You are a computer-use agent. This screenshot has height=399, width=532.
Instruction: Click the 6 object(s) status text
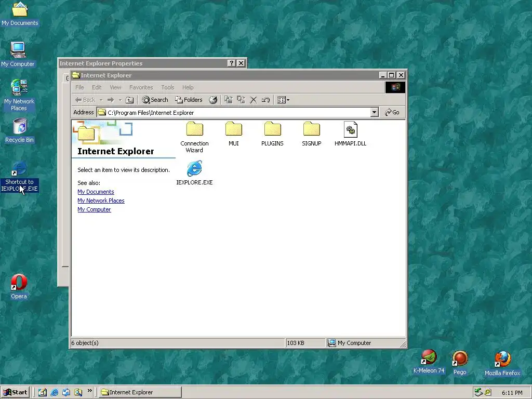tap(85, 343)
